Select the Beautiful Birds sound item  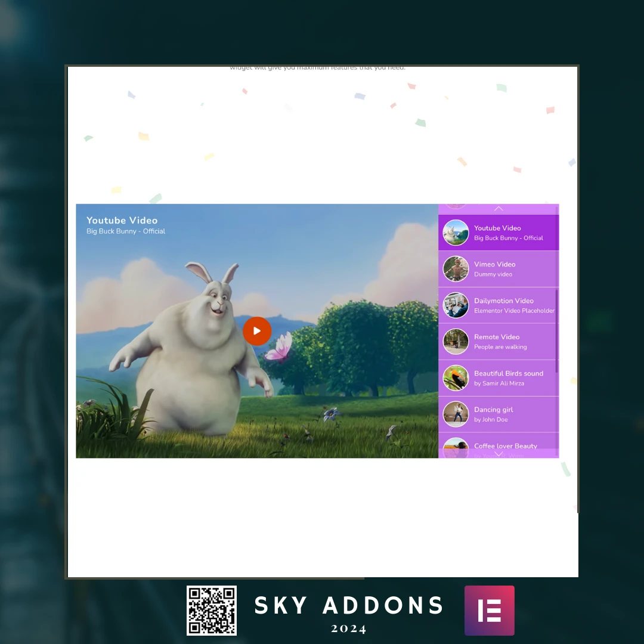pyautogui.click(x=498, y=378)
